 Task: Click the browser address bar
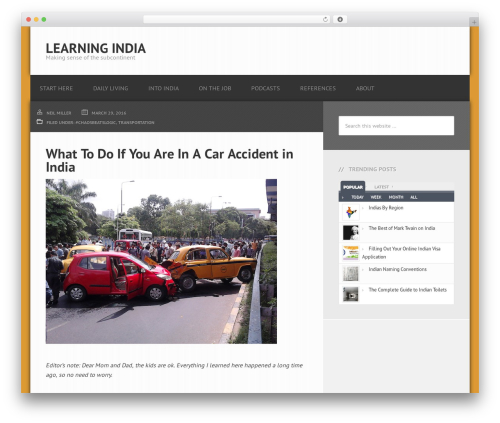click(237, 20)
